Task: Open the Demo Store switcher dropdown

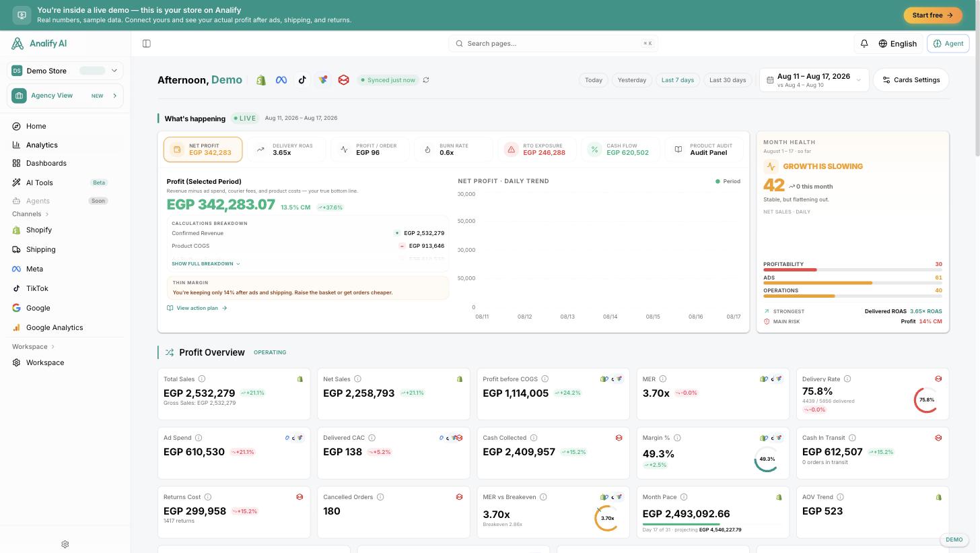Action: click(x=65, y=71)
